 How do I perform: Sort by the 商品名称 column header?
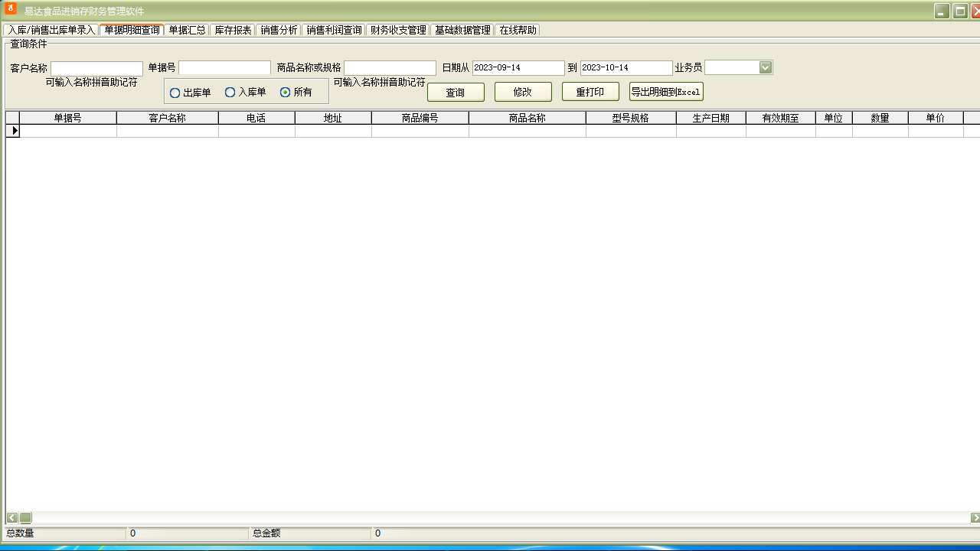coord(527,118)
